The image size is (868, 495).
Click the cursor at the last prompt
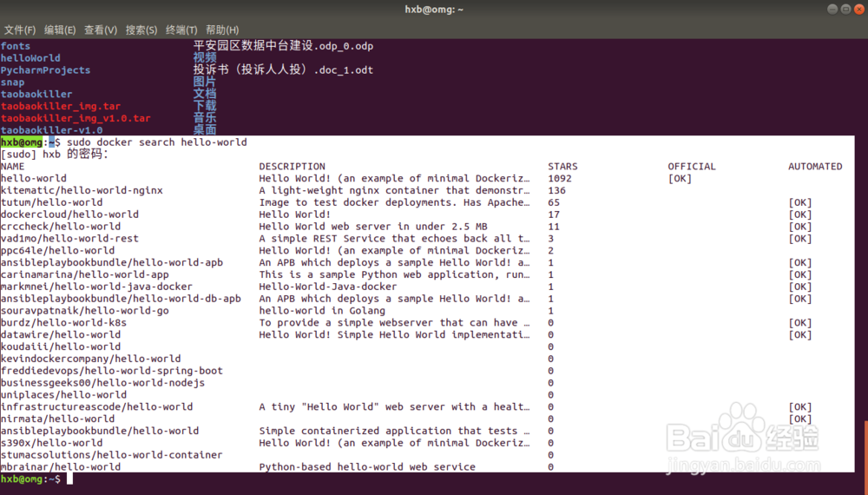pyautogui.click(x=69, y=479)
